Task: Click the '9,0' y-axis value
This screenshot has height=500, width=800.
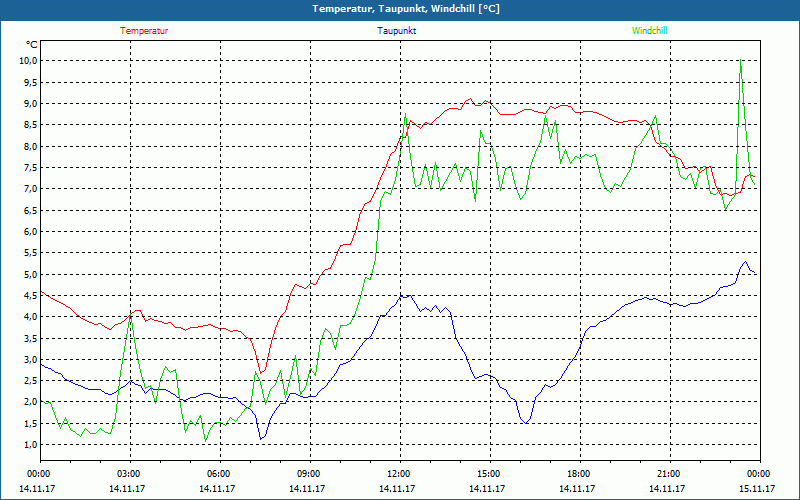Action: tap(31, 104)
